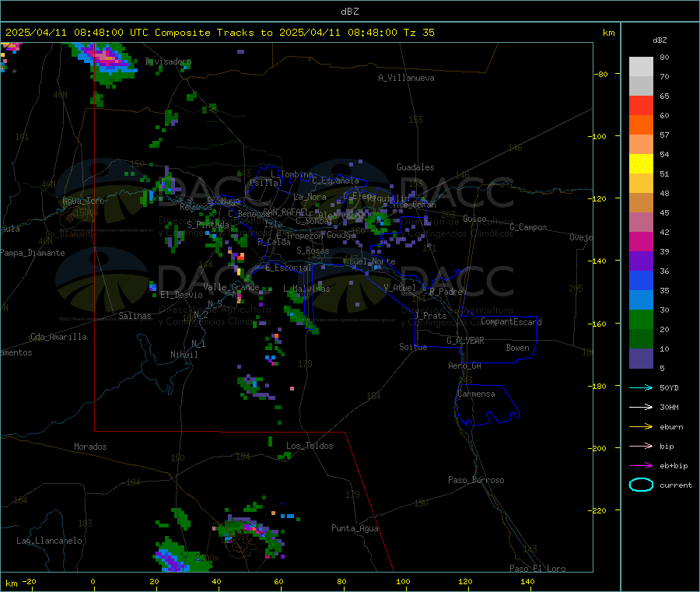Click the Paso_Barroso map label
Screen dimensions: 700x592
[x=476, y=480]
